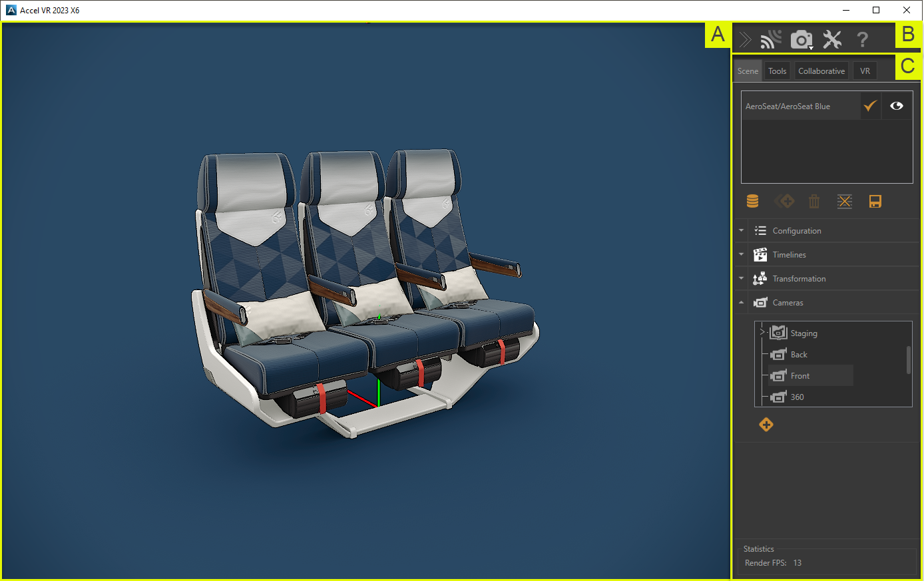The image size is (924, 581).
Task: Click the Transformation hierarchy icon
Action: pyautogui.click(x=760, y=279)
